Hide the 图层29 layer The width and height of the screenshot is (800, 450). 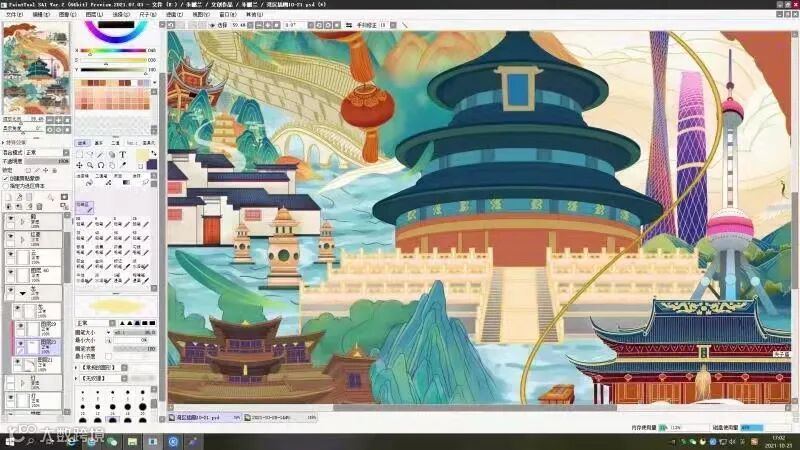(x=20, y=326)
